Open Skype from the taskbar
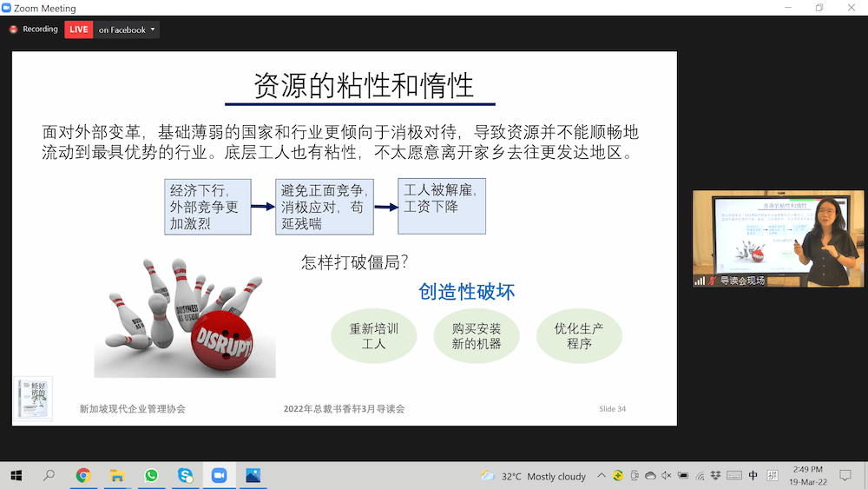This screenshot has height=489, width=868. click(x=185, y=475)
